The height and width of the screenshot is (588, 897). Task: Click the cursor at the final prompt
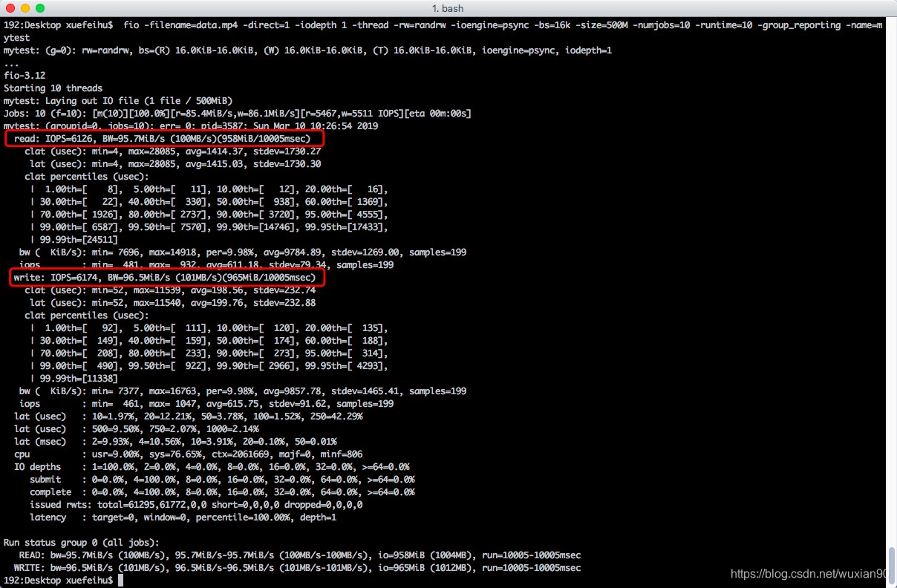click(x=120, y=581)
